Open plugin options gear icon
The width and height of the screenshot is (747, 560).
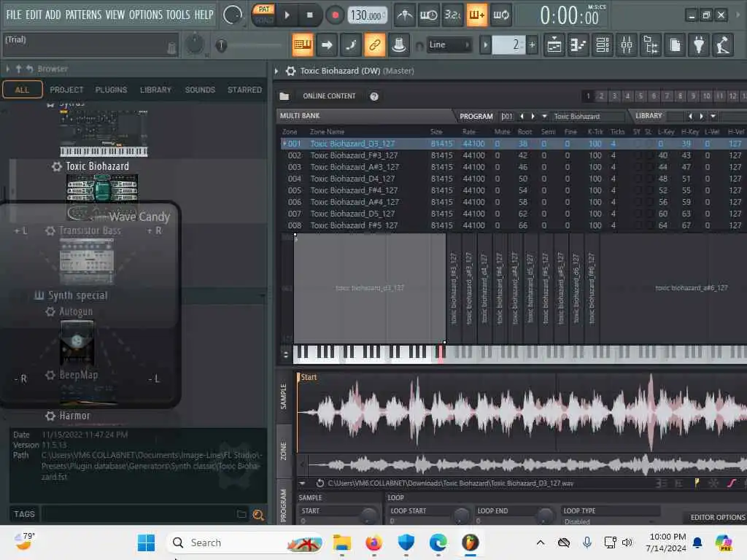pyautogui.click(x=290, y=71)
